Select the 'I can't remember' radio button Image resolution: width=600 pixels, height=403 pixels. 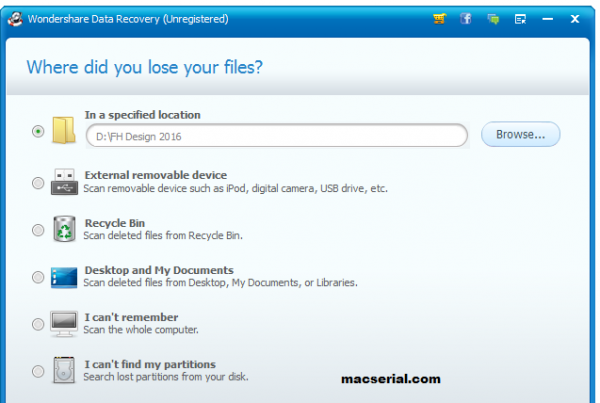click(x=38, y=324)
